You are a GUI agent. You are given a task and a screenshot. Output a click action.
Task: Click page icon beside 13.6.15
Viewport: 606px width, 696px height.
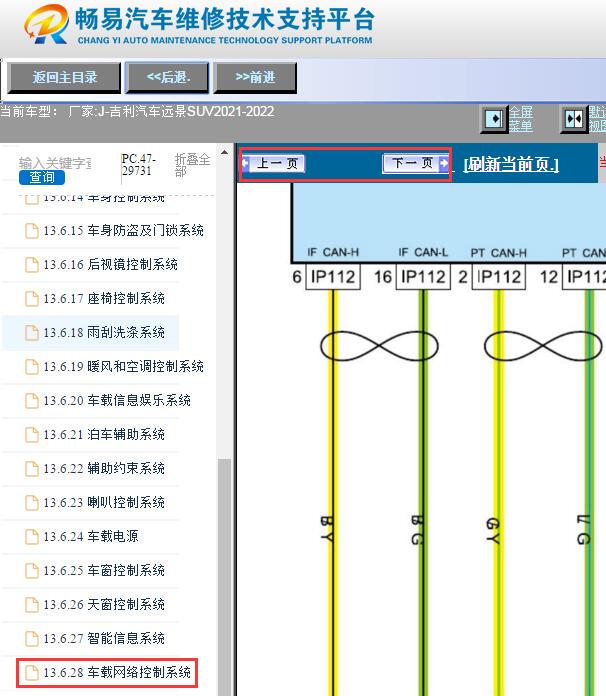coord(32,231)
